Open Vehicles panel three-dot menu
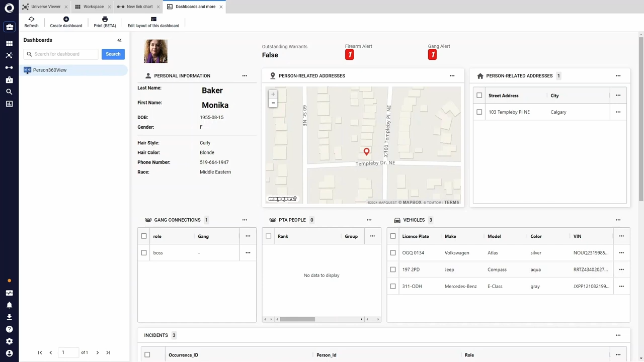Screen dimensions: 644x362 (x=618, y=220)
